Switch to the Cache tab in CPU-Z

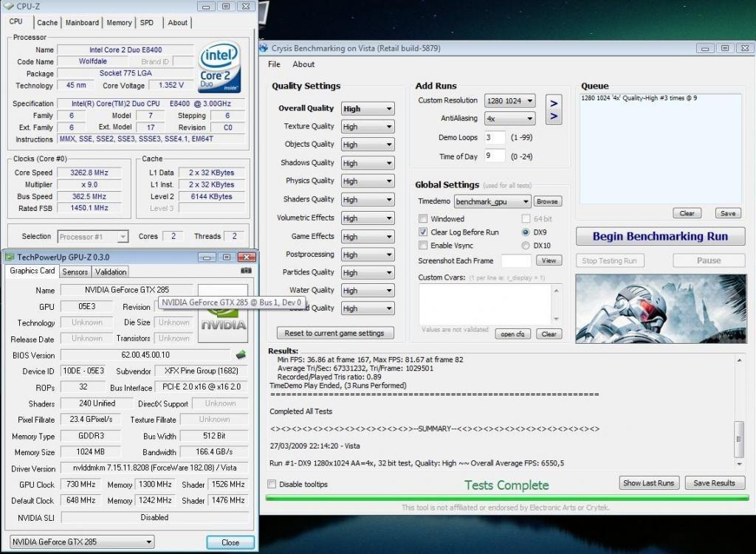click(47, 23)
